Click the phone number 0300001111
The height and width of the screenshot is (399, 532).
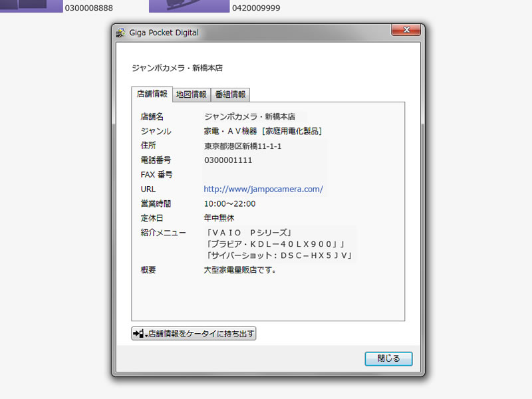coord(228,160)
